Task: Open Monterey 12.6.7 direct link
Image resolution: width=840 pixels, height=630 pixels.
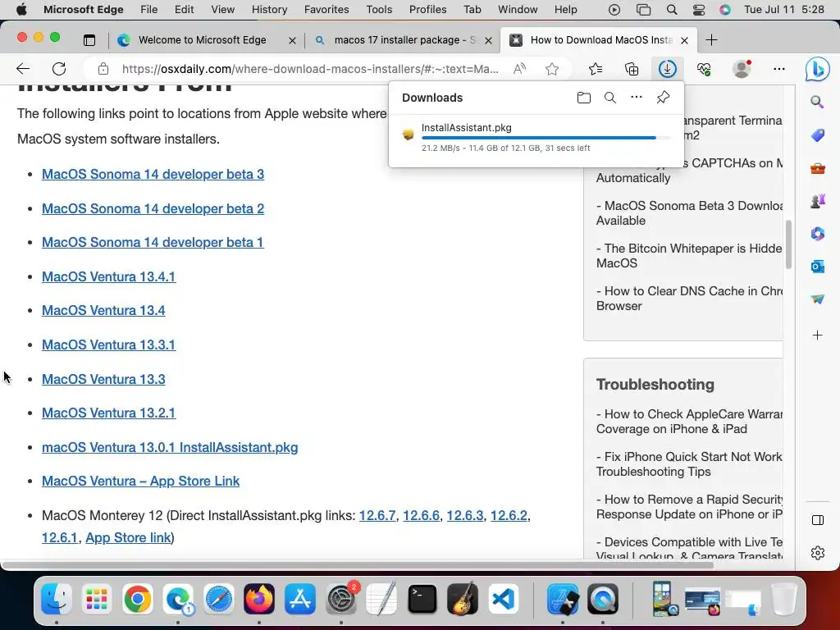Action: coord(377,515)
